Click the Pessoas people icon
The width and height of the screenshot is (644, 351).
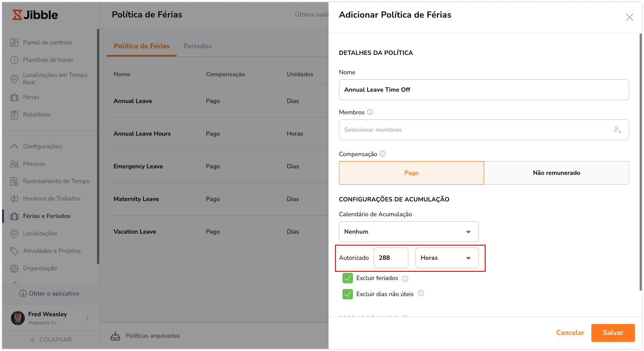coord(14,164)
